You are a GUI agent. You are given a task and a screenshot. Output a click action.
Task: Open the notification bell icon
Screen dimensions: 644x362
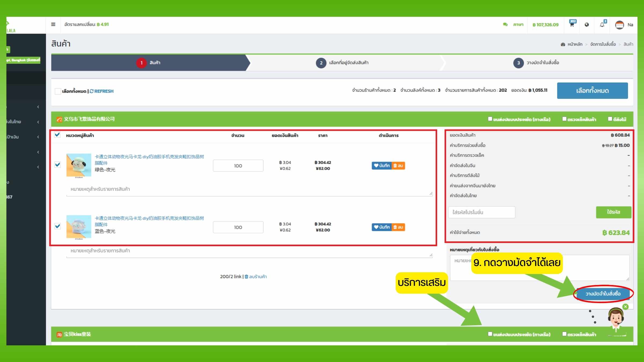tap(602, 25)
